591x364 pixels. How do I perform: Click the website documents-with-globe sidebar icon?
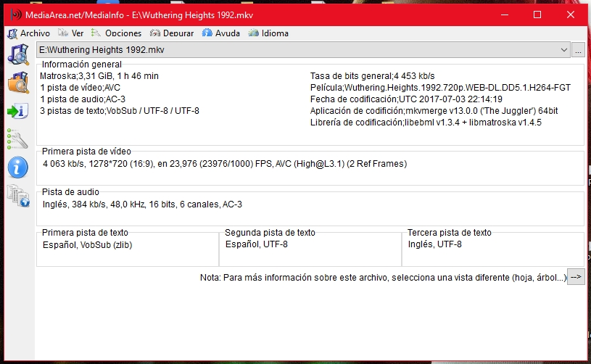(18, 196)
